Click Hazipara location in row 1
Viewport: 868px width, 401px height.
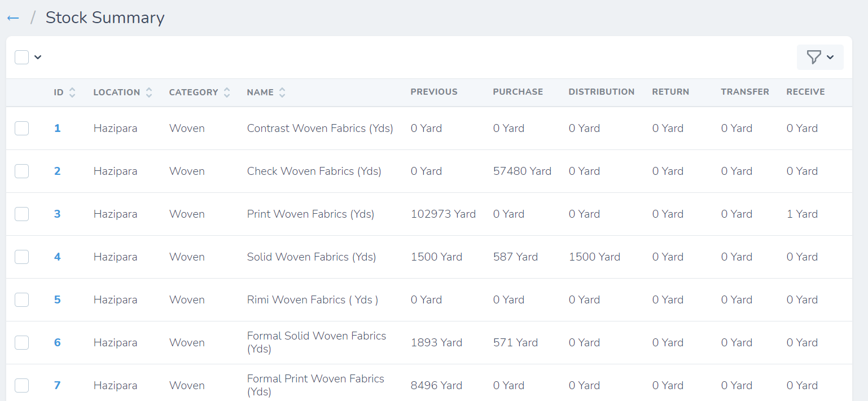pyautogui.click(x=115, y=128)
